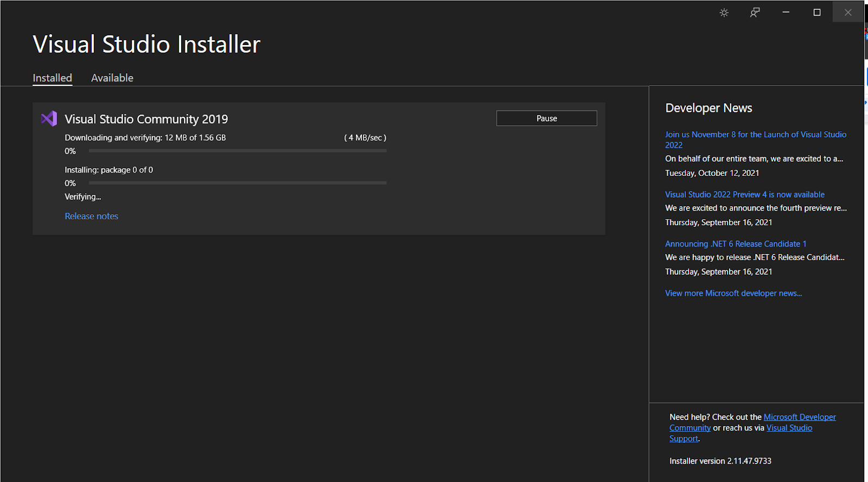The image size is (868, 482).
Task: Close the Visual Studio Installer window
Action: point(848,12)
